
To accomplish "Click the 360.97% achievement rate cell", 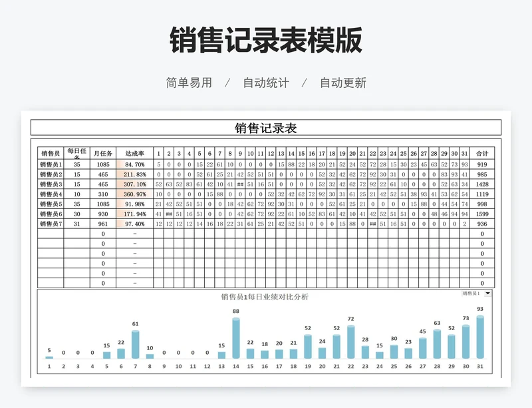I will (135, 194).
